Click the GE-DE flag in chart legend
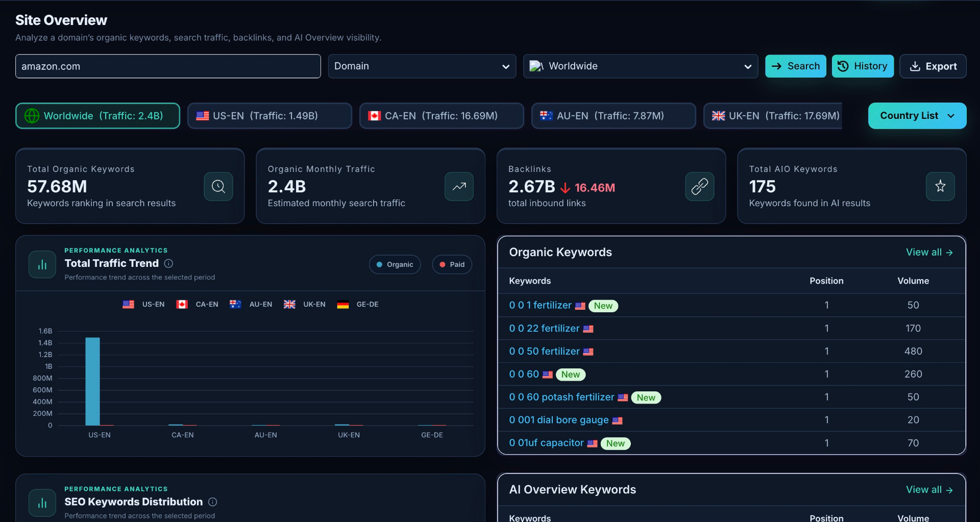Viewport: 980px width, 522px height. point(343,304)
